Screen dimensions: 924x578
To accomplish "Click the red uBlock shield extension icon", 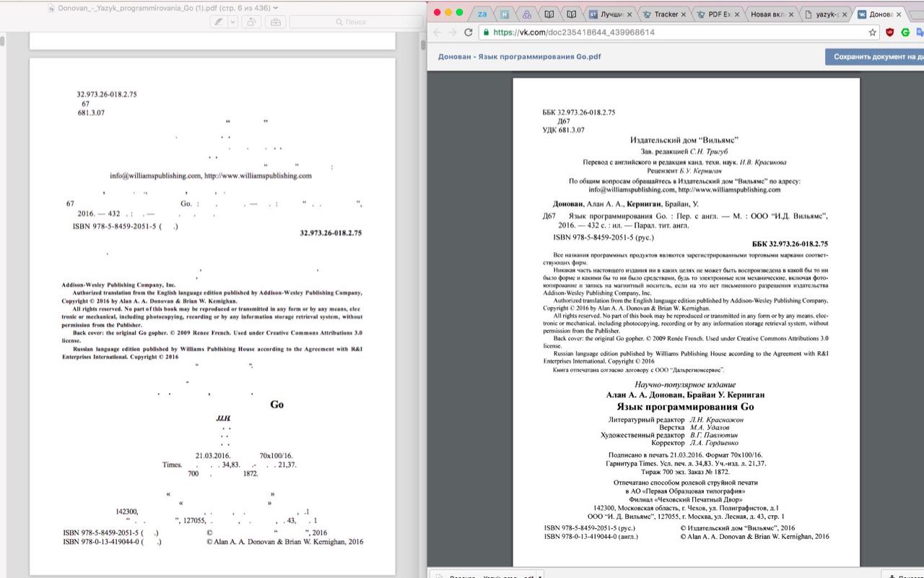I will [x=890, y=33].
